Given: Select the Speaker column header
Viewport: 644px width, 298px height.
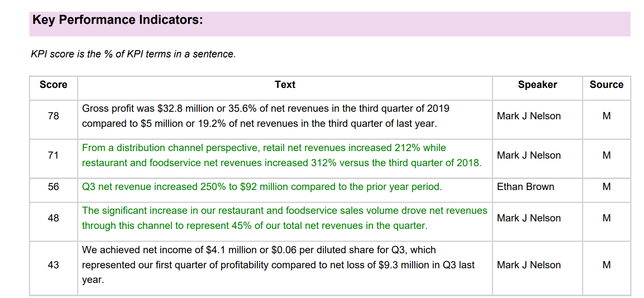Looking at the screenshot, I should [x=537, y=85].
